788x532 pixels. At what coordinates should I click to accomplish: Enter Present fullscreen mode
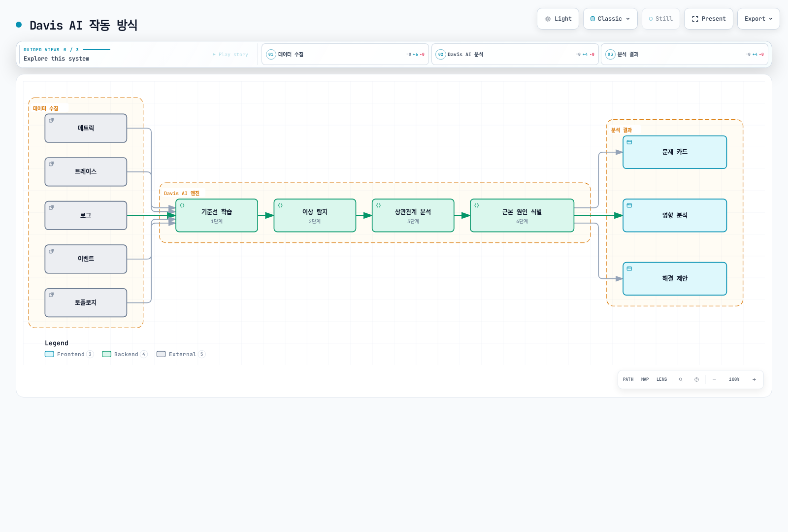click(x=708, y=19)
